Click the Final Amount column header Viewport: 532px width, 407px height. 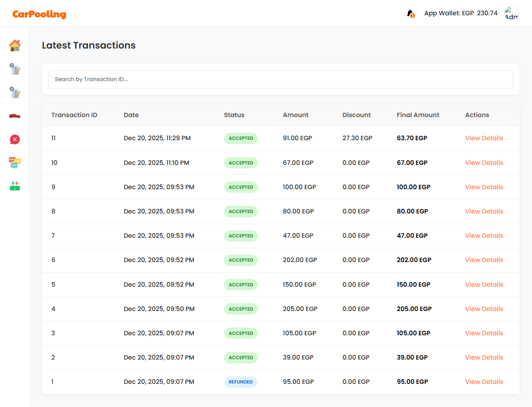point(418,115)
